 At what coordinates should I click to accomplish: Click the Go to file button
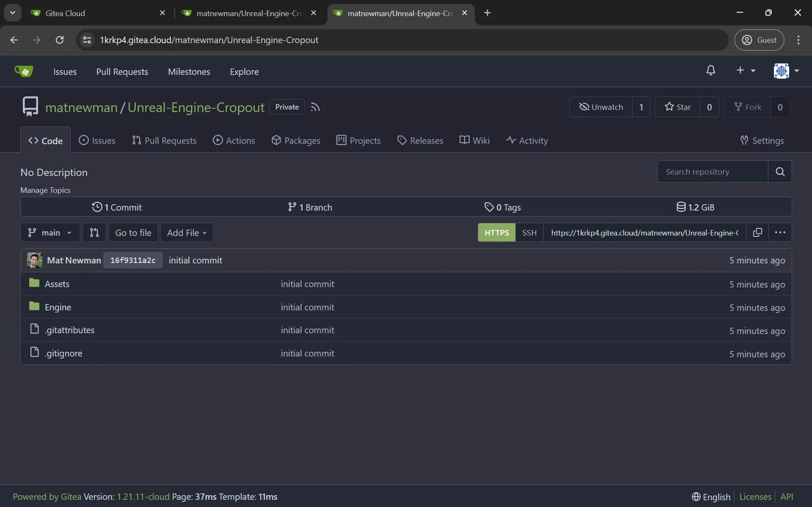(x=133, y=232)
